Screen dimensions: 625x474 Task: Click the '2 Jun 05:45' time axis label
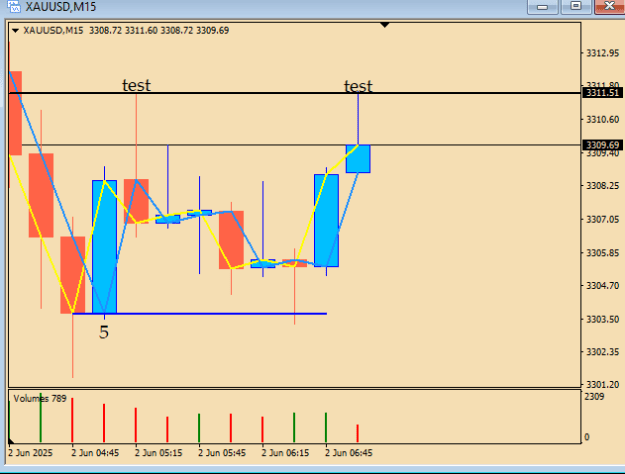[222, 453]
